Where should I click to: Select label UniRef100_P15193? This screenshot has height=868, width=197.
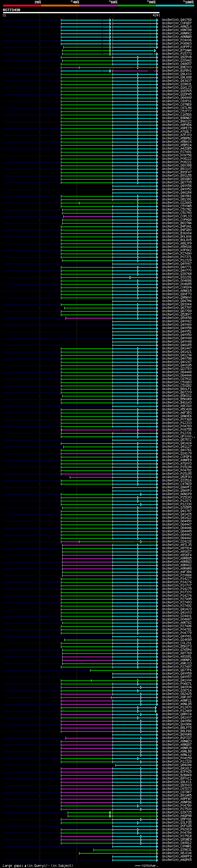click(177, 497)
